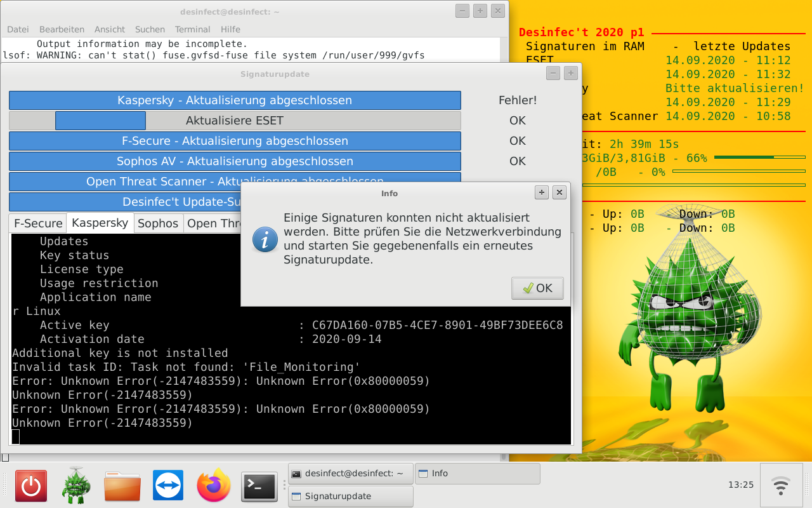Viewport: 812px width, 508px height.
Task: Click the OK status beside Sophos AV
Action: (518, 161)
